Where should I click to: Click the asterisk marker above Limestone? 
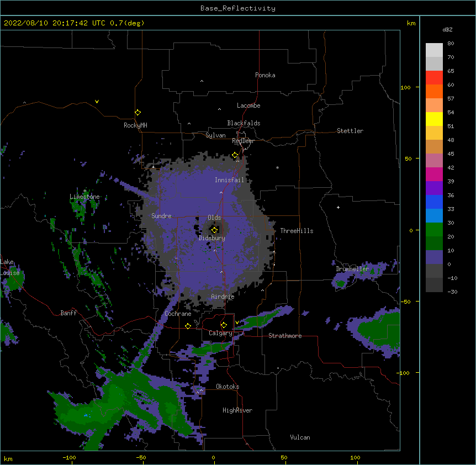pyautogui.click(x=85, y=191)
